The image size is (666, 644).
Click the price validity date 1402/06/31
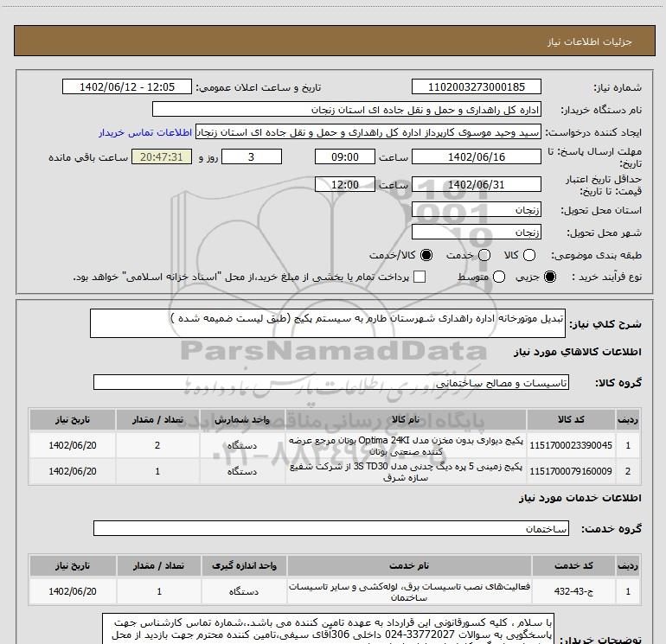pos(476,184)
